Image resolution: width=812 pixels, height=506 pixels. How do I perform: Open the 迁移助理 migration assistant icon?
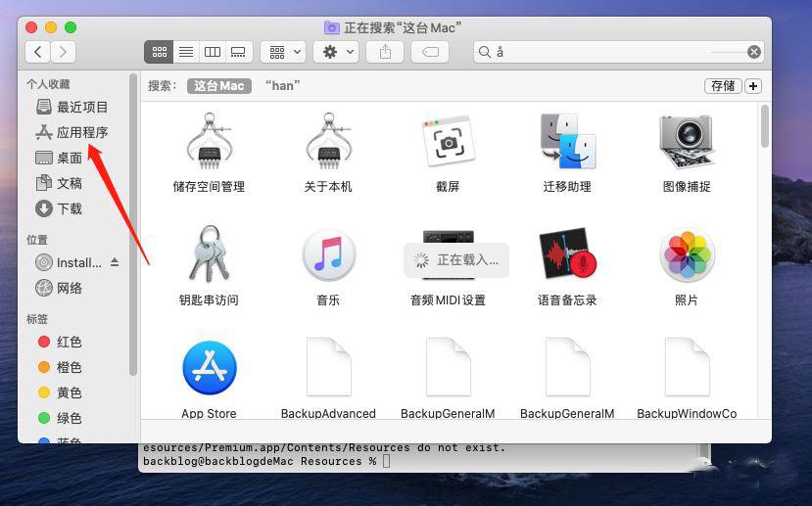coord(567,143)
